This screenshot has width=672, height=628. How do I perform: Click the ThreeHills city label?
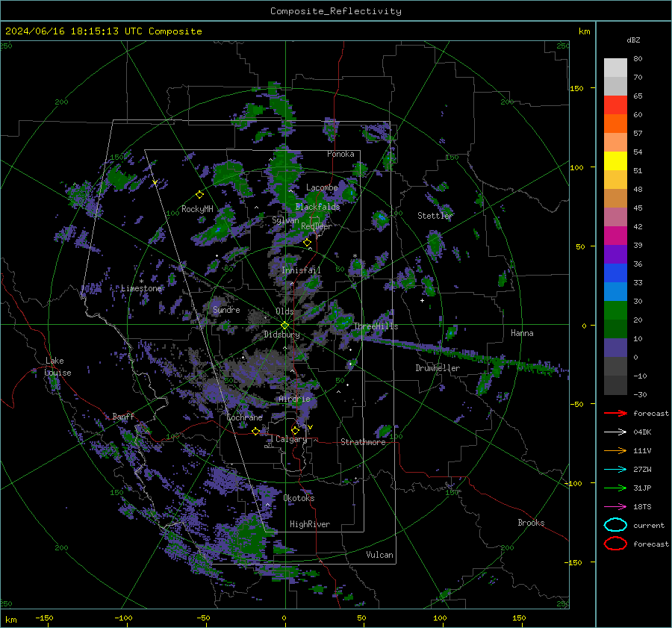[x=376, y=326]
